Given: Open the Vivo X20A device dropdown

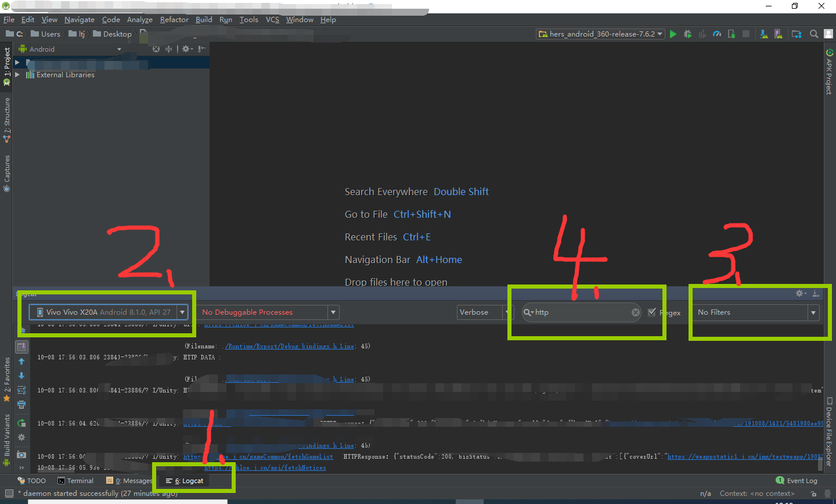Looking at the screenshot, I should [x=109, y=312].
